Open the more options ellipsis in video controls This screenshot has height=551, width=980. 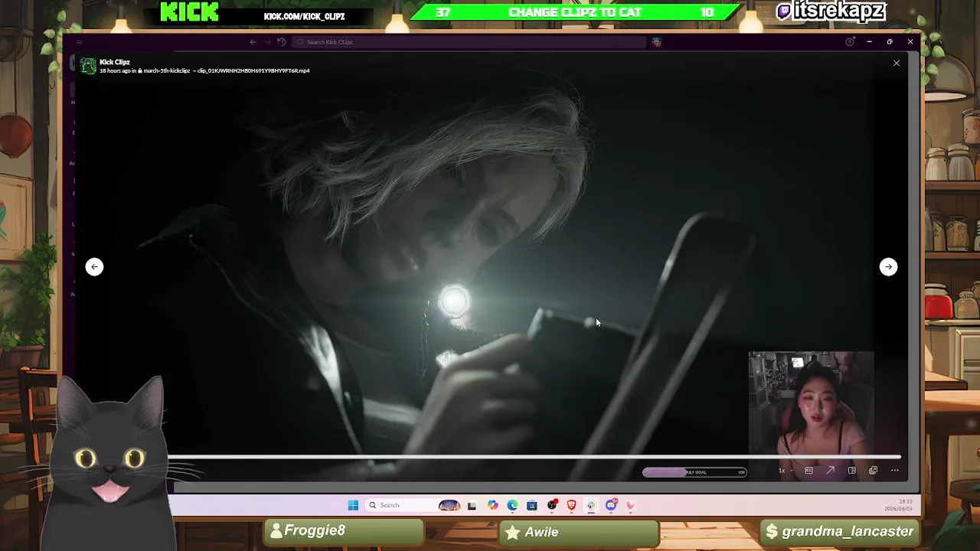point(894,471)
